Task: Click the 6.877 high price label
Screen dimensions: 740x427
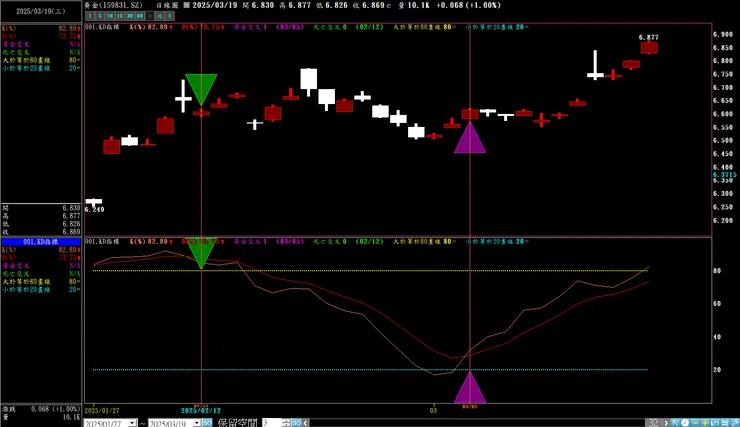Action: [x=648, y=37]
